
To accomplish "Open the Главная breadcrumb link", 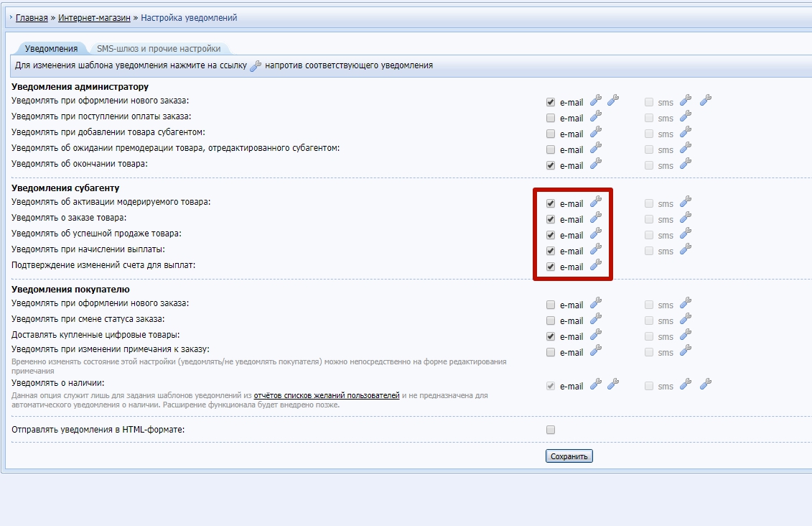I will (x=32, y=17).
